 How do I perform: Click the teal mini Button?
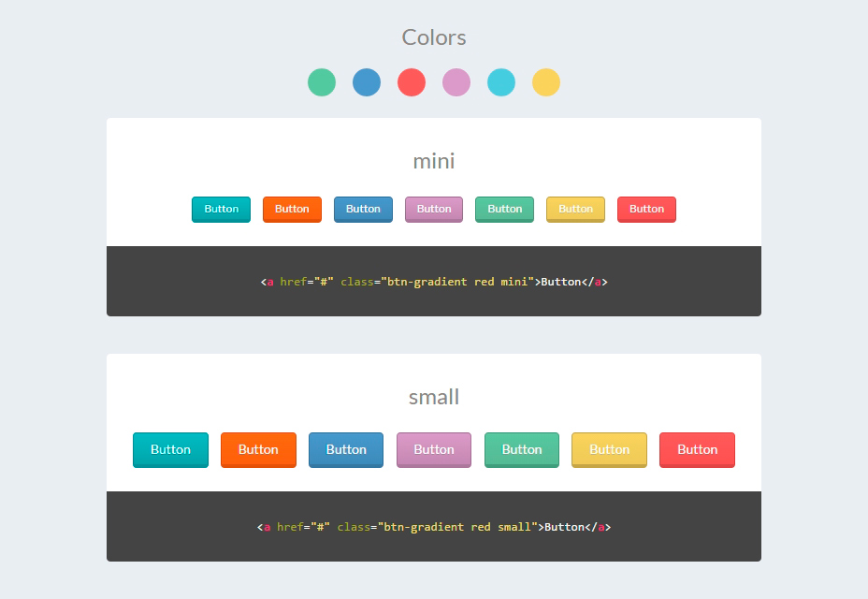pos(221,209)
